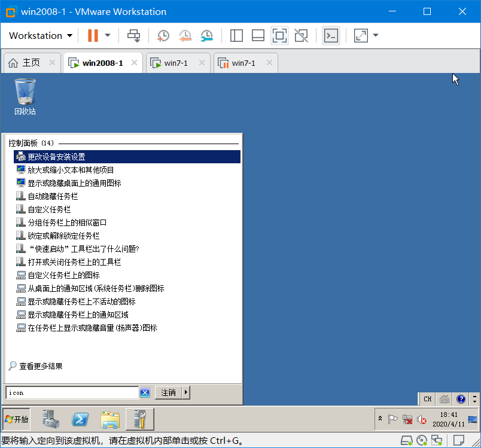Click the Action Center flag tray icon
Viewport: 481px width, 448px height.
pos(392,419)
